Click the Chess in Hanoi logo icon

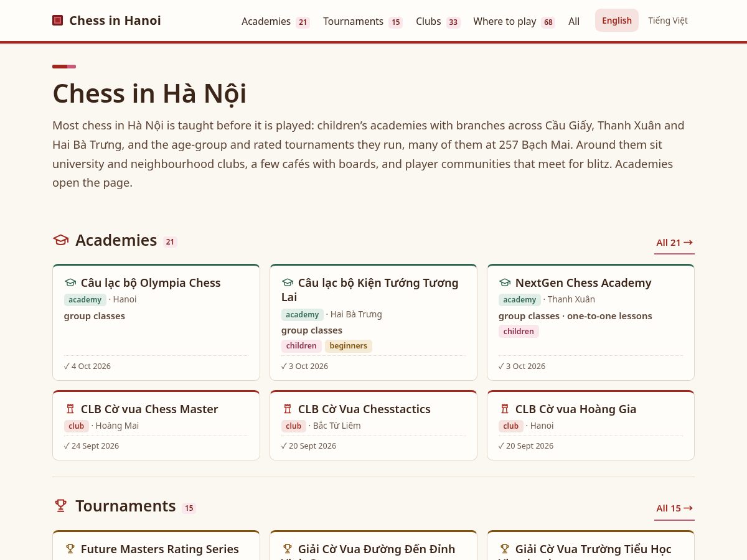[58, 21]
